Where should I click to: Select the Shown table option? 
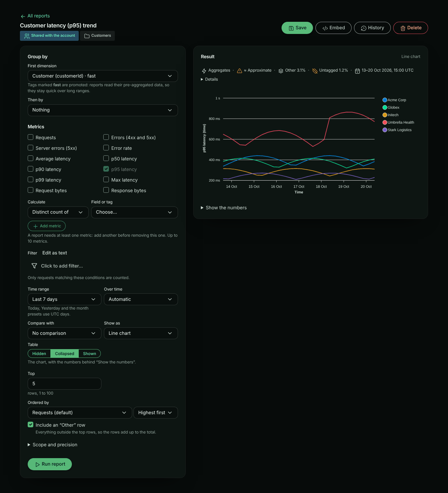tap(90, 354)
